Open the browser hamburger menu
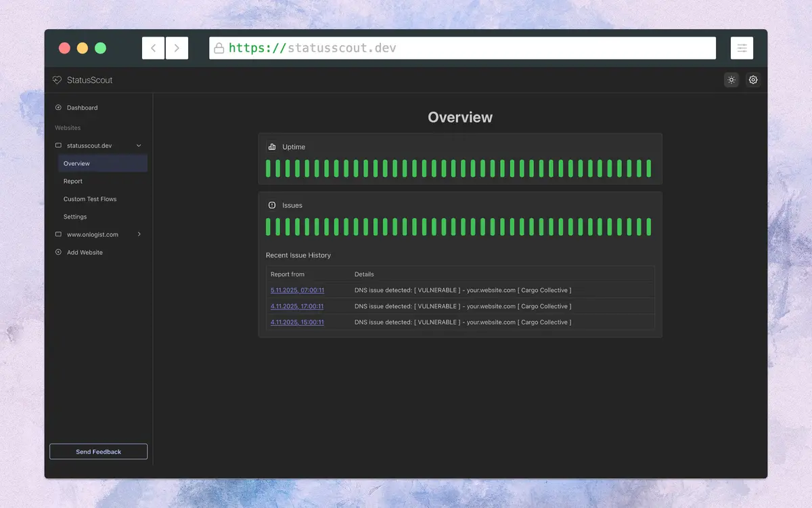Image resolution: width=812 pixels, height=508 pixels. [x=742, y=48]
